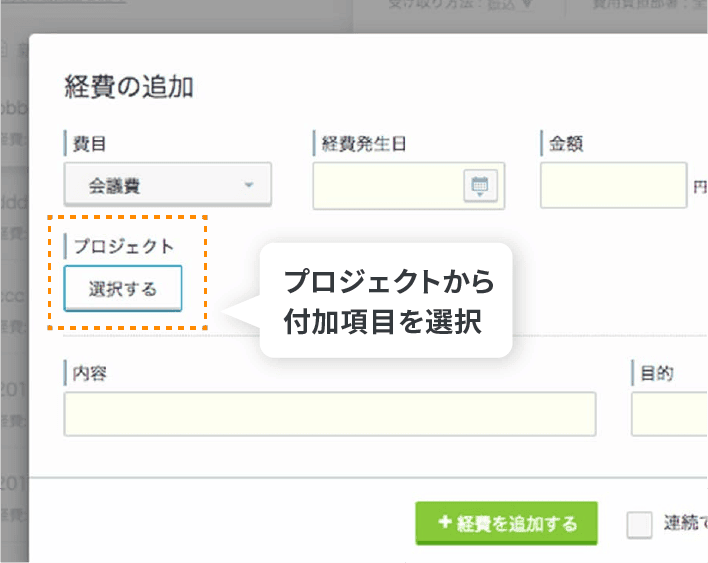
Task: Open the calendar date picker icon
Action: [480, 185]
